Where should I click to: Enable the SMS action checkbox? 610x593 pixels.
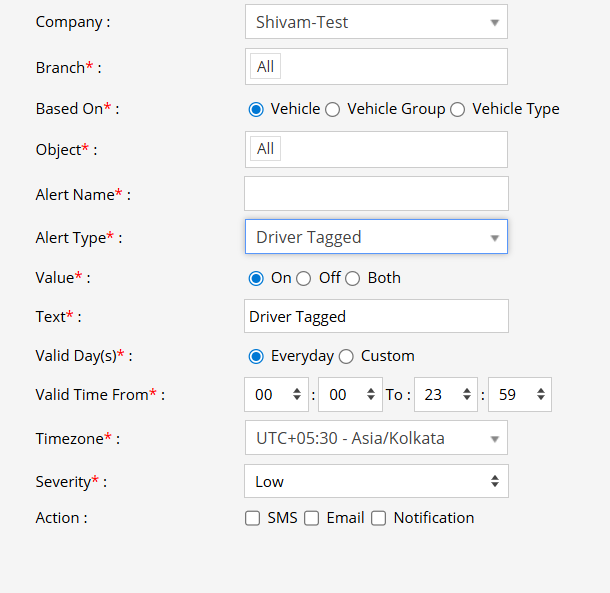(x=253, y=518)
